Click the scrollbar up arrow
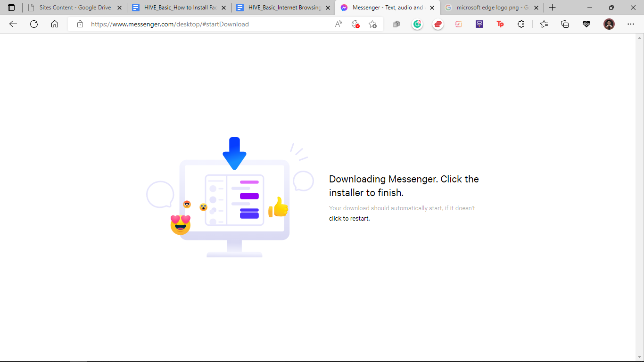Screen dimensions: 644x362 pyautogui.click(x=640, y=37)
